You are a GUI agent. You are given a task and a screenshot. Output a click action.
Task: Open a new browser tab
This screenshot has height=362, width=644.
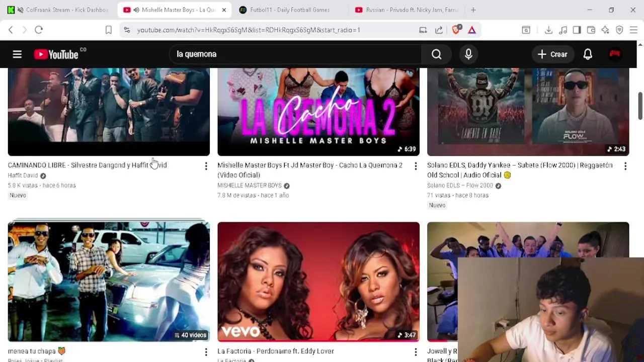[473, 10]
